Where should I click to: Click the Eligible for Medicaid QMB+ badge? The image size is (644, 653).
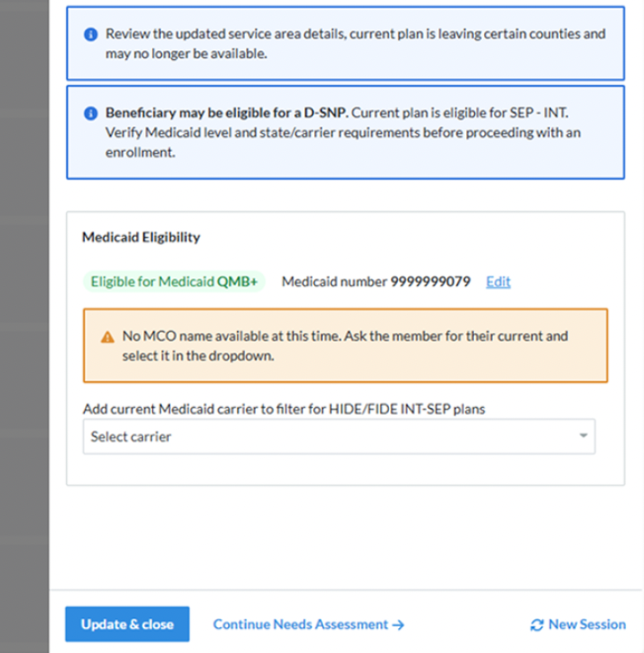click(x=174, y=282)
